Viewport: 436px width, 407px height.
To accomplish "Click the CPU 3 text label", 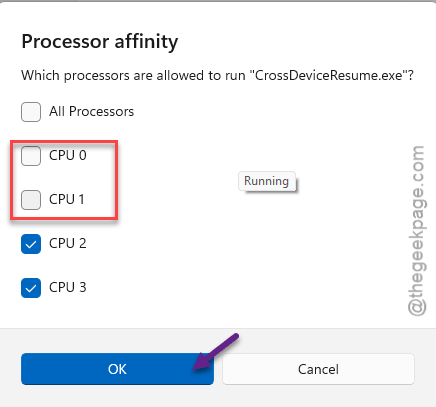I will coord(68,288).
